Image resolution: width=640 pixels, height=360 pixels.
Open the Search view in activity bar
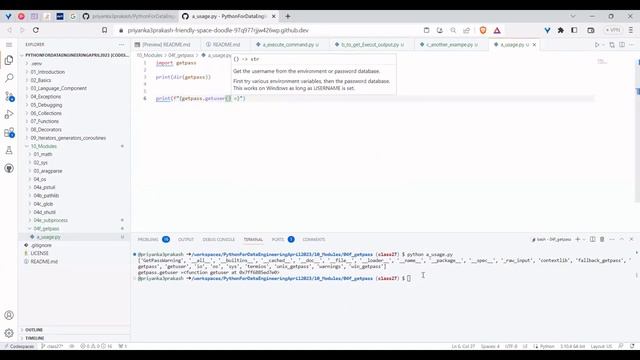(9, 78)
